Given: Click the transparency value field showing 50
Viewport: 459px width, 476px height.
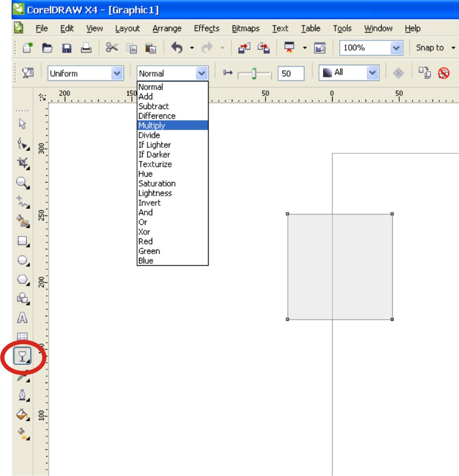Looking at the screenshot, I should click(291, 73).
